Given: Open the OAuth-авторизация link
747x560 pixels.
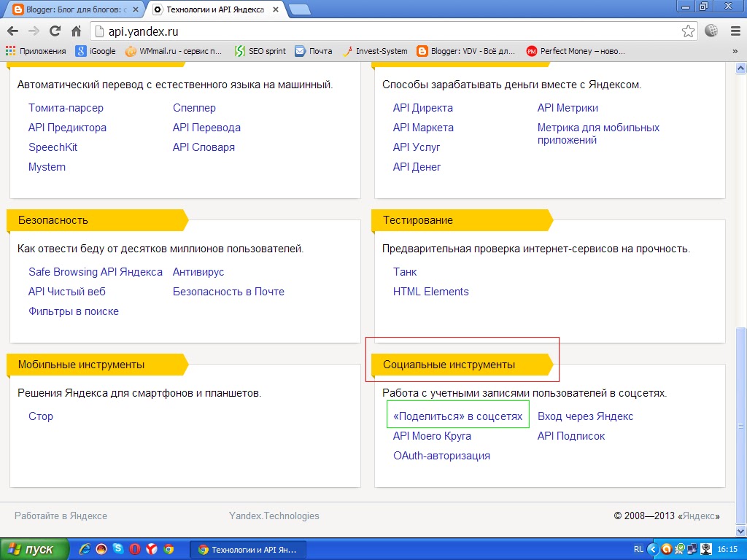Looking at the screenshot, I should pyautogui.click(x=441, y=456).
